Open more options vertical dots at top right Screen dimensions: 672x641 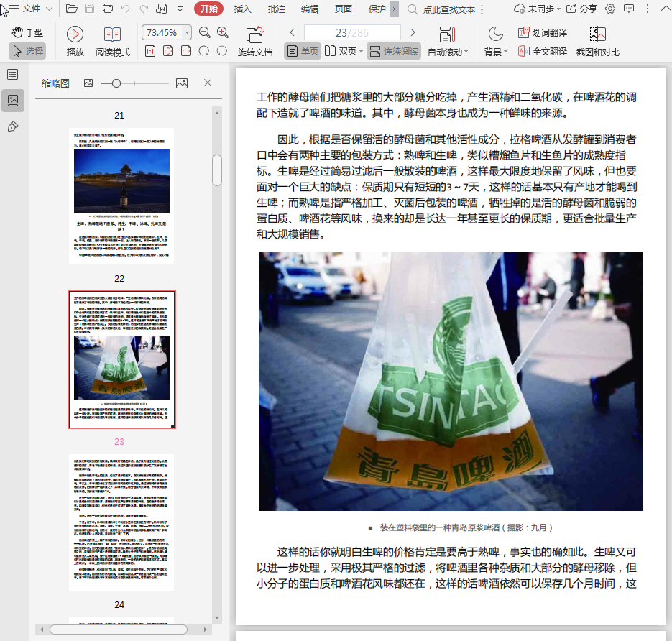pyautogui.click(x=647, y=9)
